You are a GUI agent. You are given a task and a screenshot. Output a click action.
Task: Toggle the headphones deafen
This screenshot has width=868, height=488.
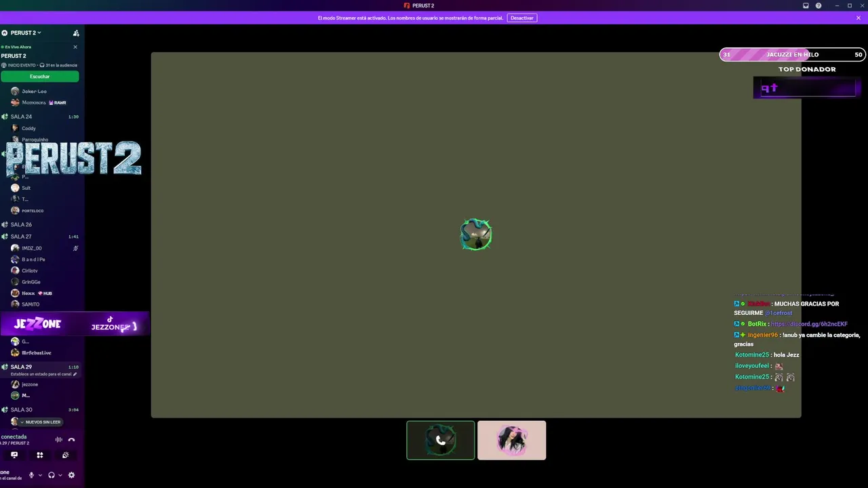(52, 475)
